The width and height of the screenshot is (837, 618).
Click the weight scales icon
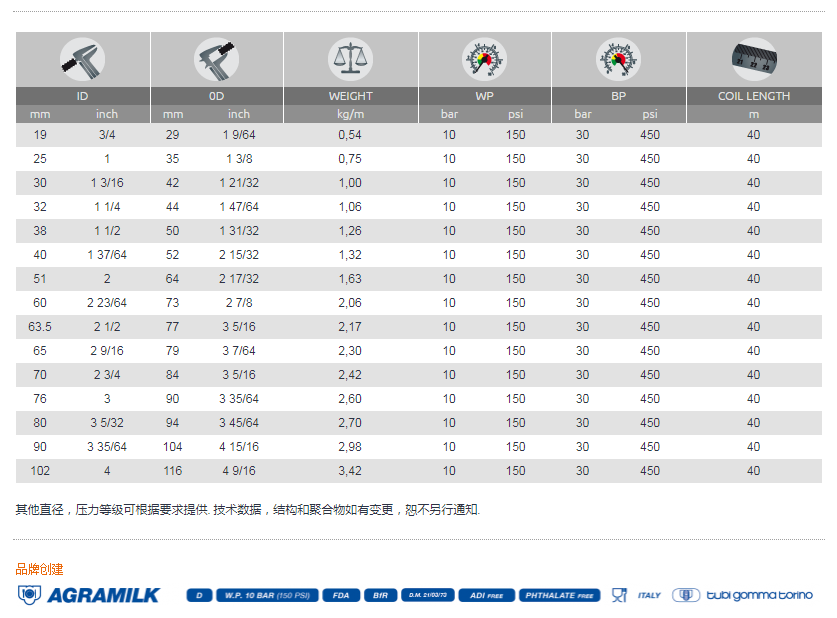click(350, 59)
